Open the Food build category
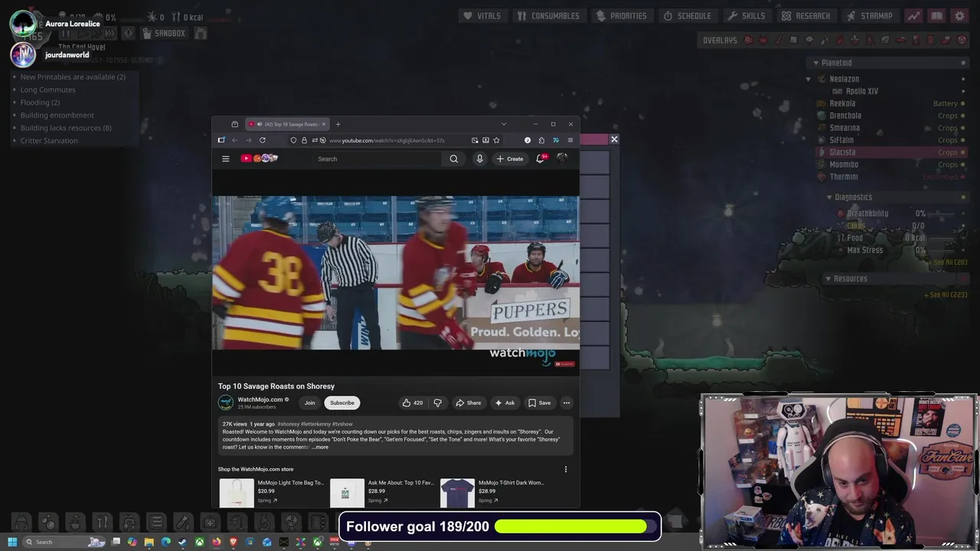Viewport: 980px width, 551px height. pyautogui.click(x=102, y=522)
